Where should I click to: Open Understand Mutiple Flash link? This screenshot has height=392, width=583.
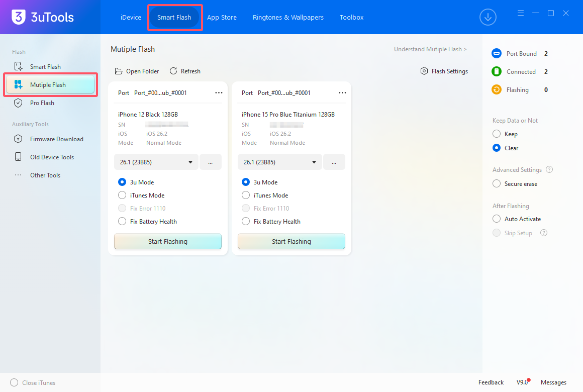429,49
